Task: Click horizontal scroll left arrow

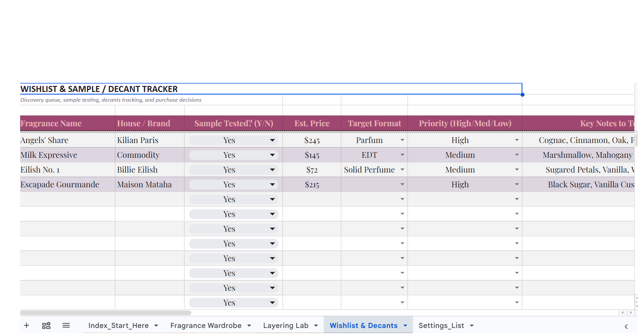Action: (623, 313)
